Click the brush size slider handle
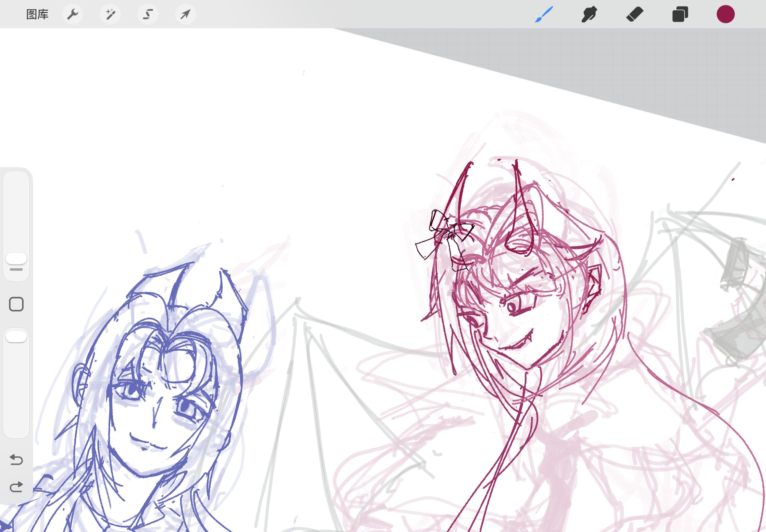The image size is (766, 532). [16, 258]
